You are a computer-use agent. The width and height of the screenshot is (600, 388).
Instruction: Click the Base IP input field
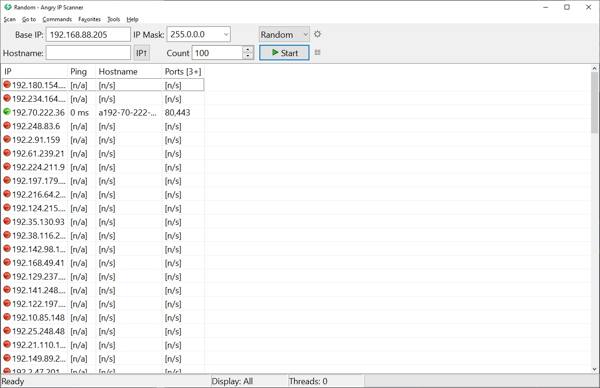click(88, 34)
